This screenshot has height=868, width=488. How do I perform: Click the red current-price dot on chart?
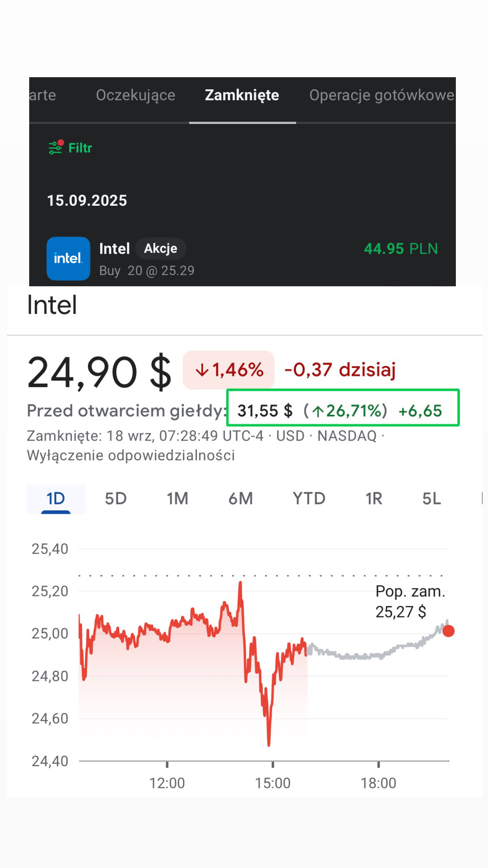pyautogui.click(x=448, y=631)
